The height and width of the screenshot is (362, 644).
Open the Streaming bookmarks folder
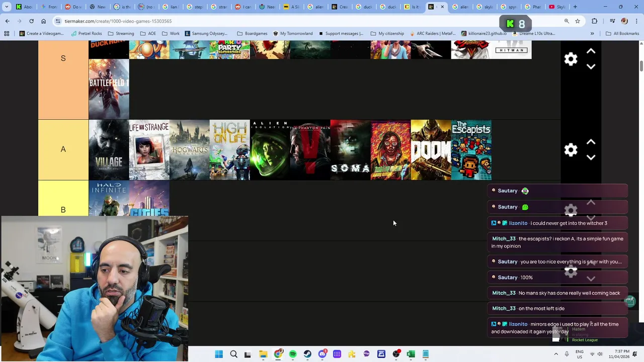(121, 34)
